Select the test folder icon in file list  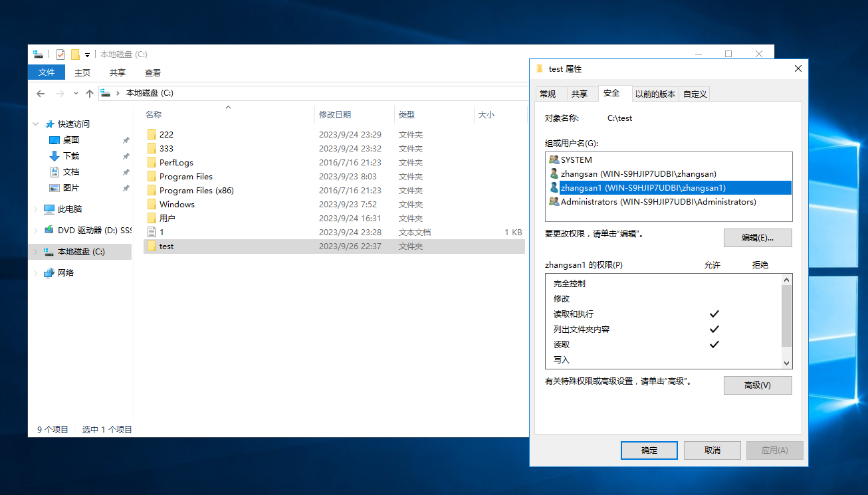tap(152, 246)
